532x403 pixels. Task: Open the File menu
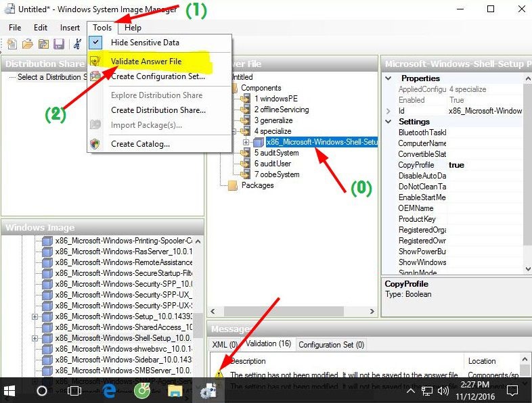[15, 28]
